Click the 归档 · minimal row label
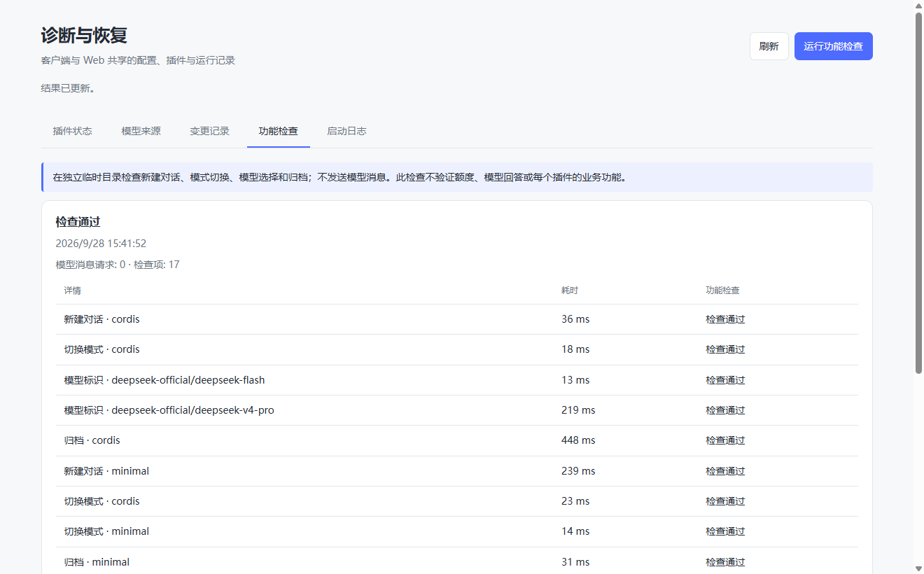 (x=97, y=562)
